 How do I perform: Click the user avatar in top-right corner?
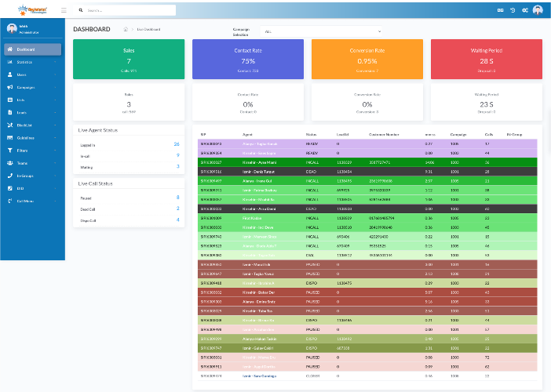538,10
